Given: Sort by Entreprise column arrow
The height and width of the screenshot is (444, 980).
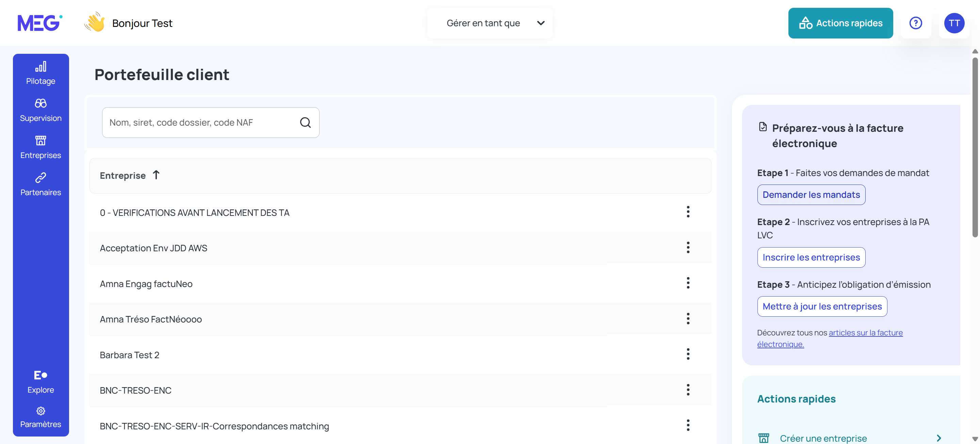Looking at the screenshot, I should [156, 175].
